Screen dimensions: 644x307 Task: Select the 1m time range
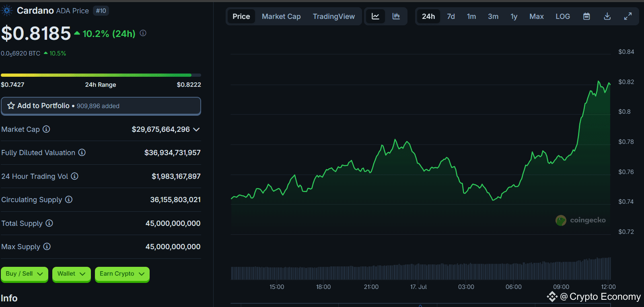(x=471, y=16)
